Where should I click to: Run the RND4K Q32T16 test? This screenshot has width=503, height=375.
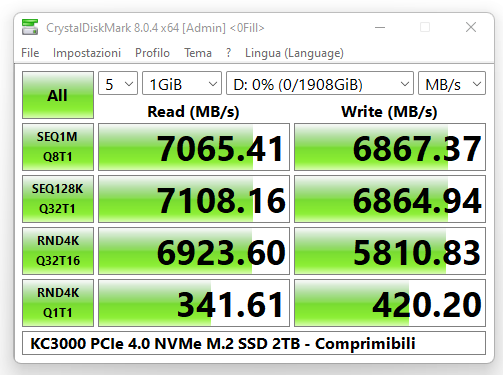[58, 251]
